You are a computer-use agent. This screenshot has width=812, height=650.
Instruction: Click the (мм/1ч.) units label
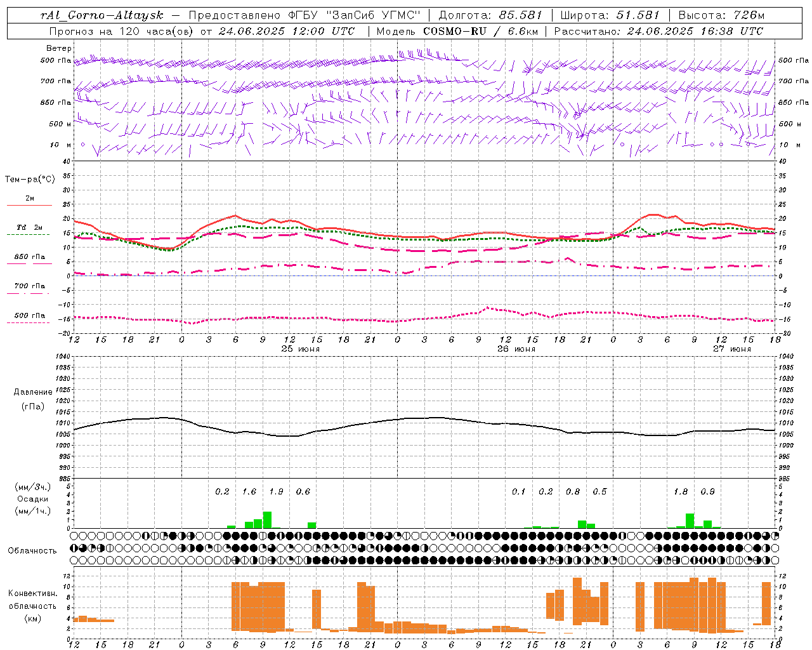click(x=33, y=512)
